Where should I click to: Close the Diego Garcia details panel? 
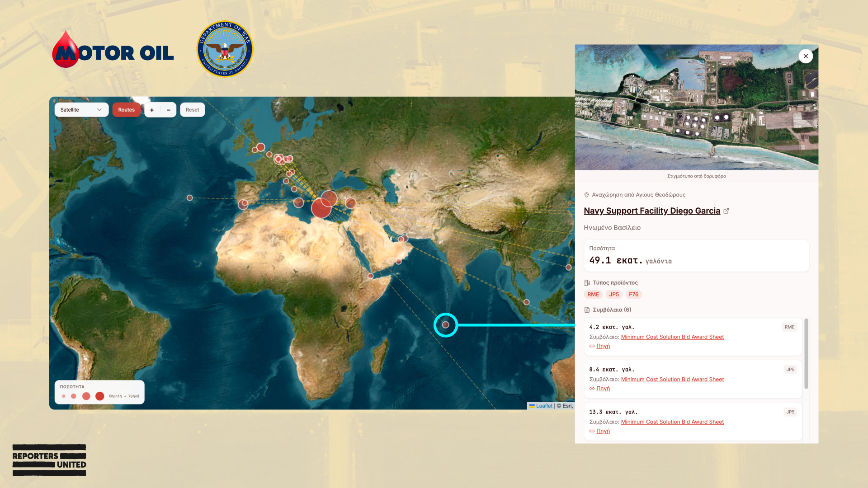806,56
